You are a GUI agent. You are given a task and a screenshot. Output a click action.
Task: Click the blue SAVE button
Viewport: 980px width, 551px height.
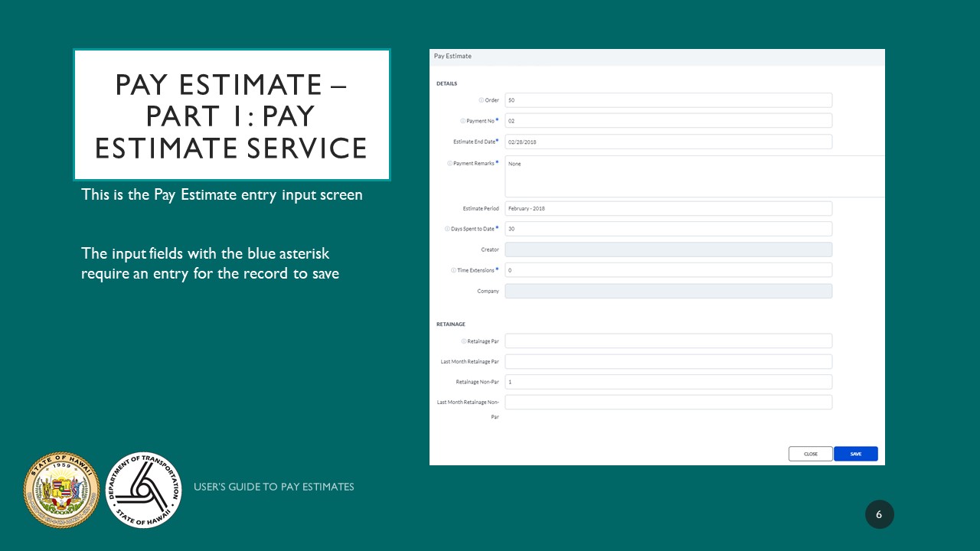[856, 454]
